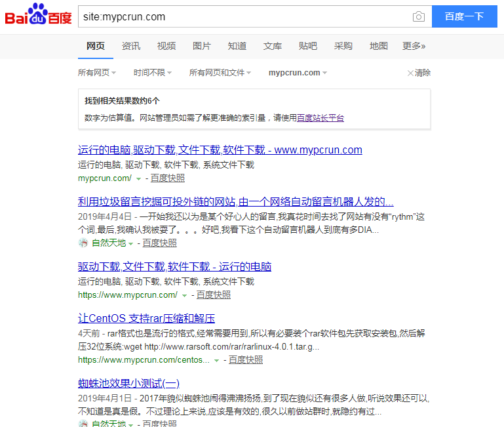
Task: Click the green mypcrun.com/ URL
Action: pyautogui.click(x=105, y=178)
